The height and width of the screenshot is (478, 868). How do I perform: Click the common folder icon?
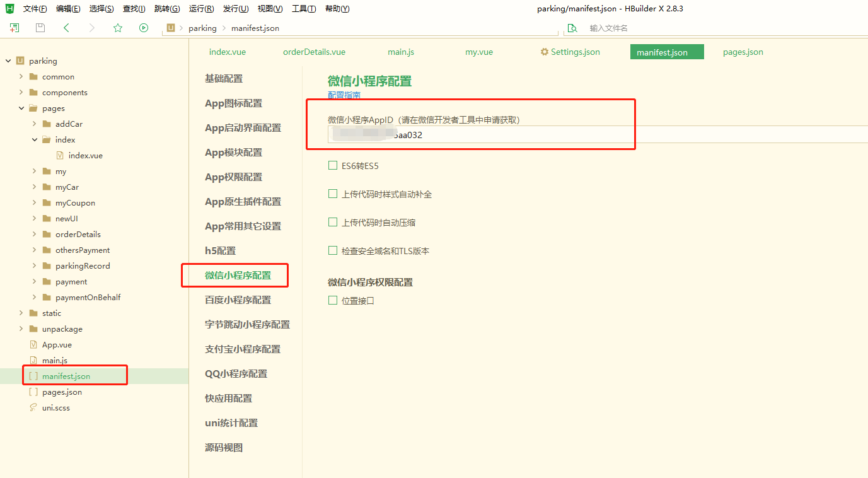(x=33, y=77)
